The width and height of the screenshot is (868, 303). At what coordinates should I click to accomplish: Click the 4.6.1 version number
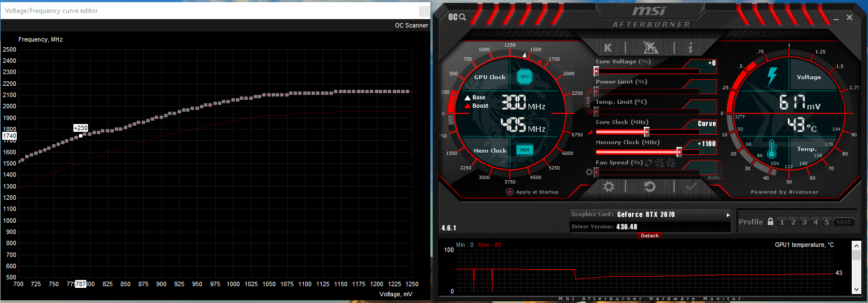449,228
